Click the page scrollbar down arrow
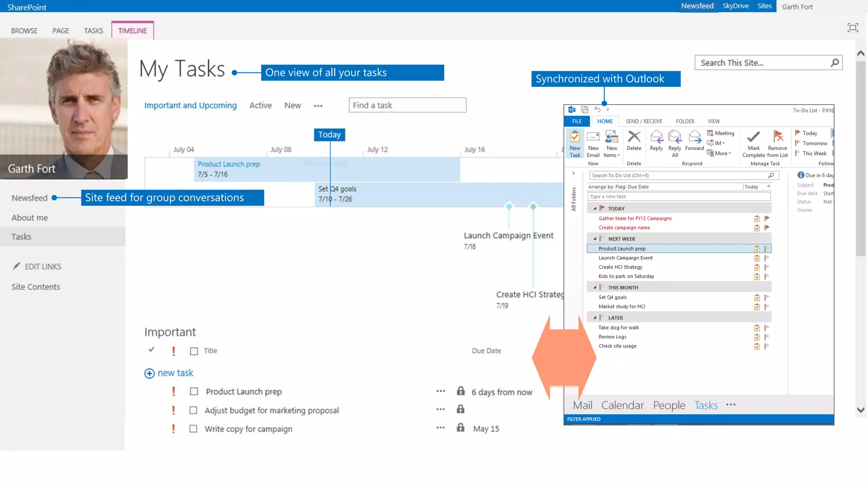Image resolution: width=868 pixels, height=488 pixels. point(861,410)
